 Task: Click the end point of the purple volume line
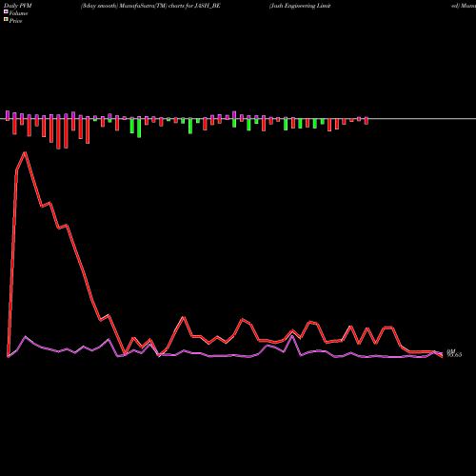pyautogui.click(x=442, y=353)
